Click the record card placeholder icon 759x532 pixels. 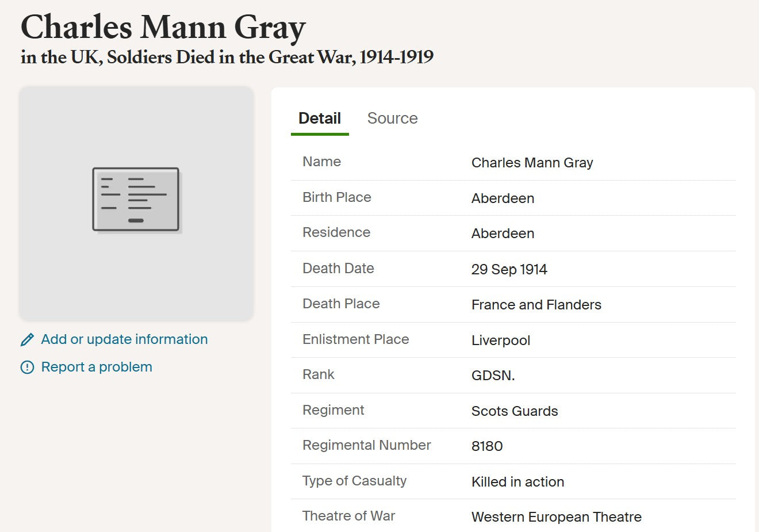pyautogui.click(x=136, y=200)
